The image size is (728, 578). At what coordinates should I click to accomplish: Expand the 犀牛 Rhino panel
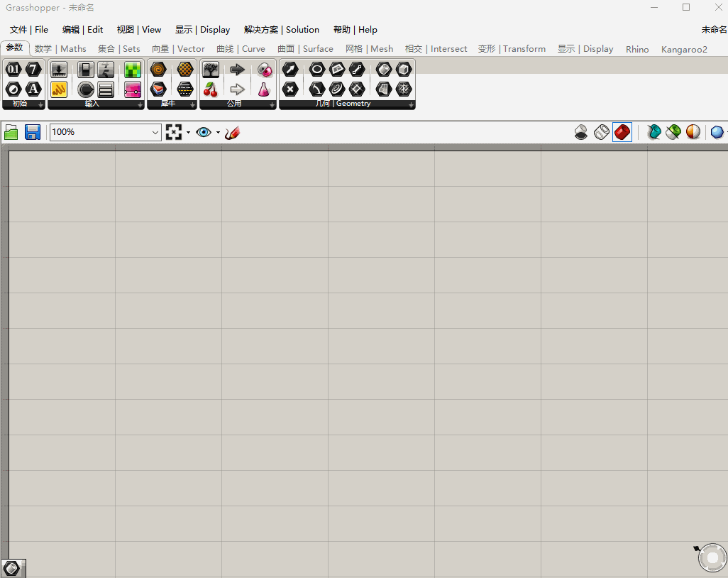[193, 105]
